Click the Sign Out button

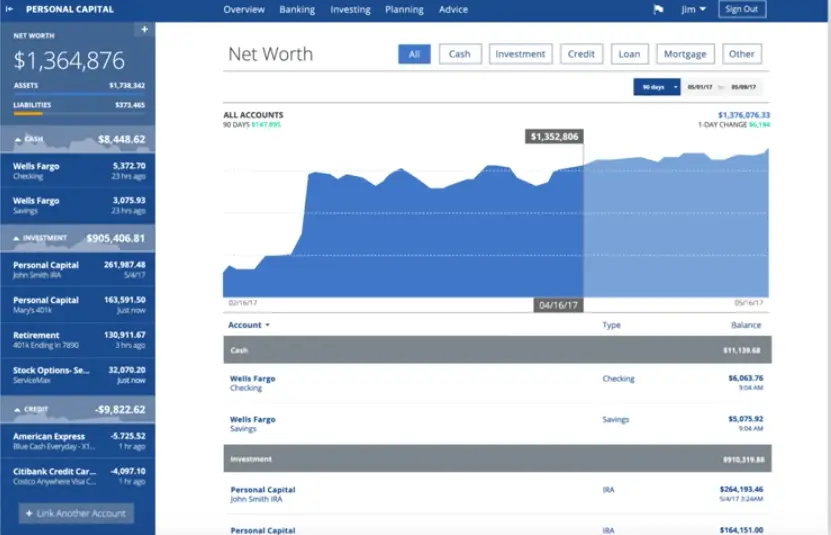(x=742, y=10)
